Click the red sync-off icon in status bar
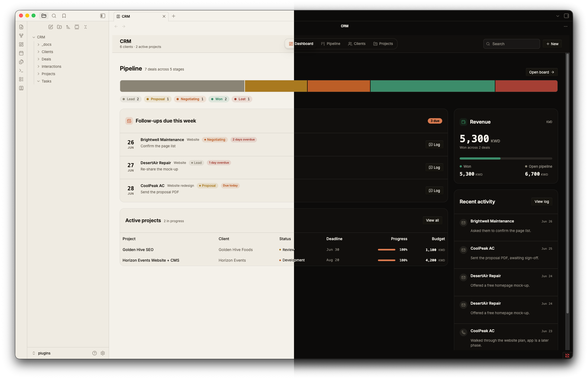This screenshot has width=588, height=379. point(567,356)
